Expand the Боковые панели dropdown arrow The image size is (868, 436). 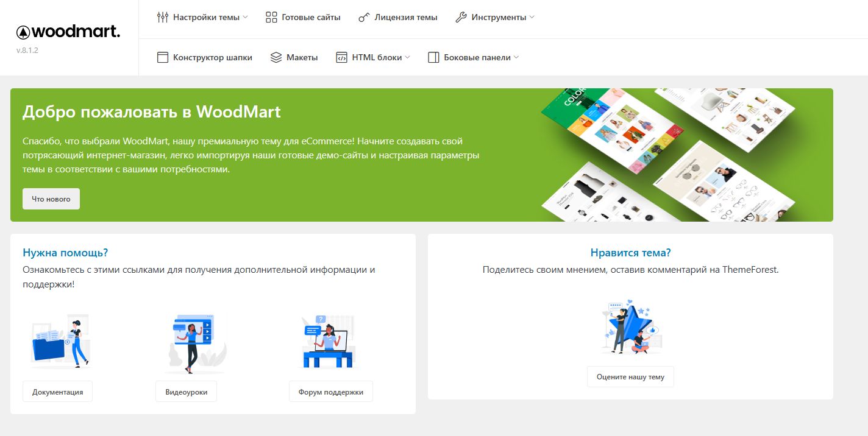516,57
